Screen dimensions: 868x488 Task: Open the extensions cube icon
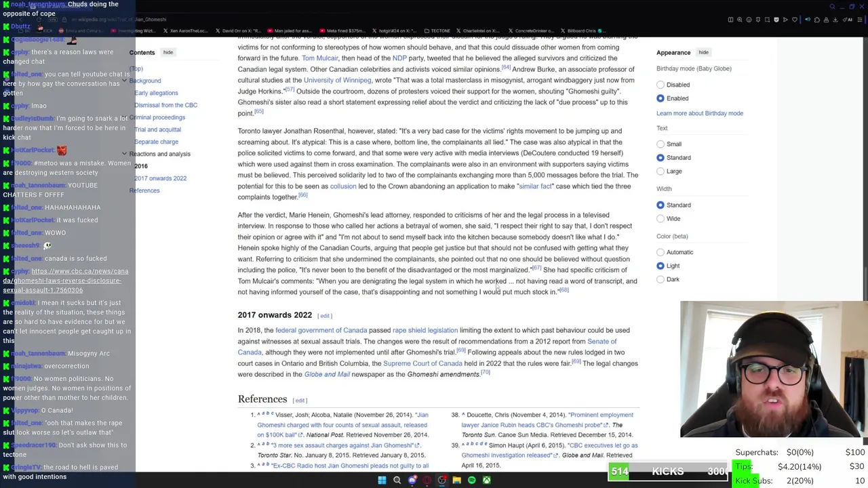[817, 20]
